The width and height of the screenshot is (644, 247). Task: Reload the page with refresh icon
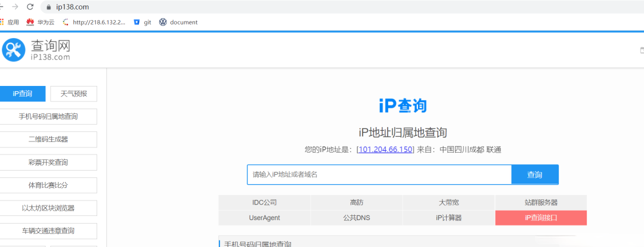pyautogui.click(x=30, y=7)
